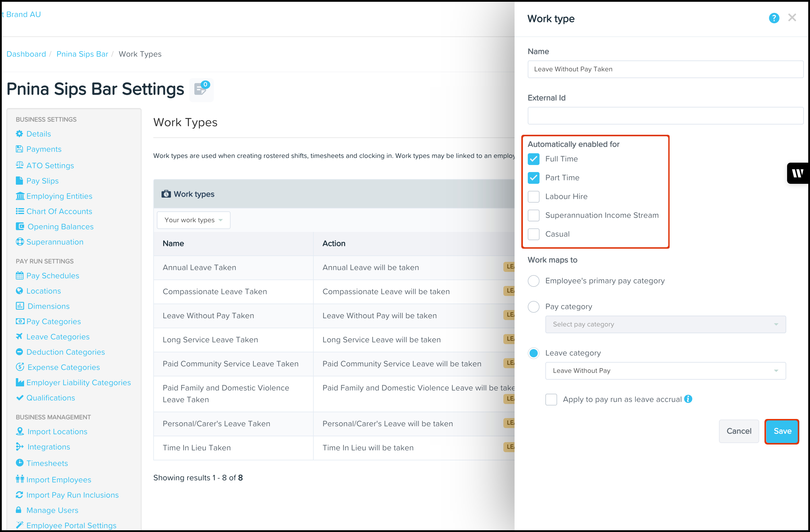Screen dimensions: 810x532
Task: Uncheck the Full Time checkbox
Action: pos(533,159)
